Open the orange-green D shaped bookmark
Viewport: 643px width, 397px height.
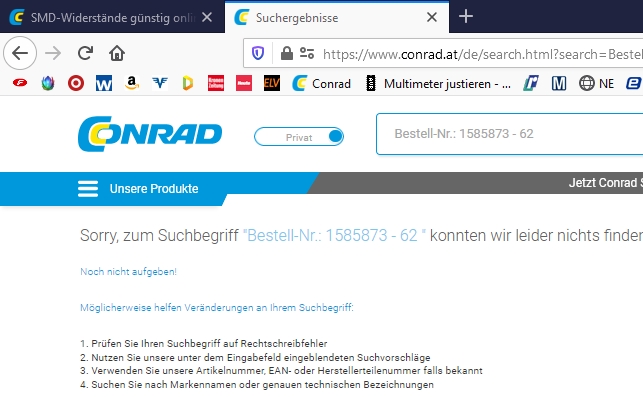(187, 83)
